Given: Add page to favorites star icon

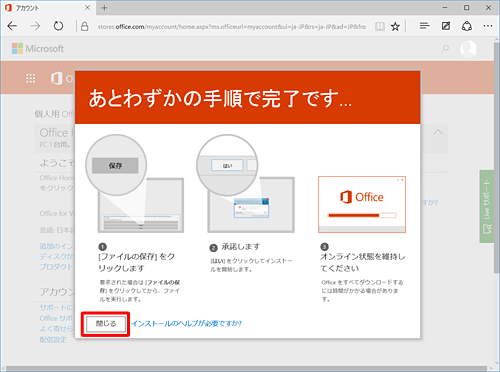Looking at the screenshot, I should 395,26.
